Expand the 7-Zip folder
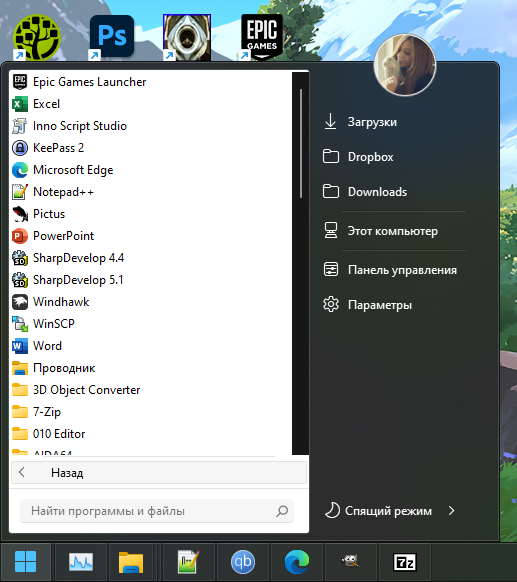 tap(150, 412)
